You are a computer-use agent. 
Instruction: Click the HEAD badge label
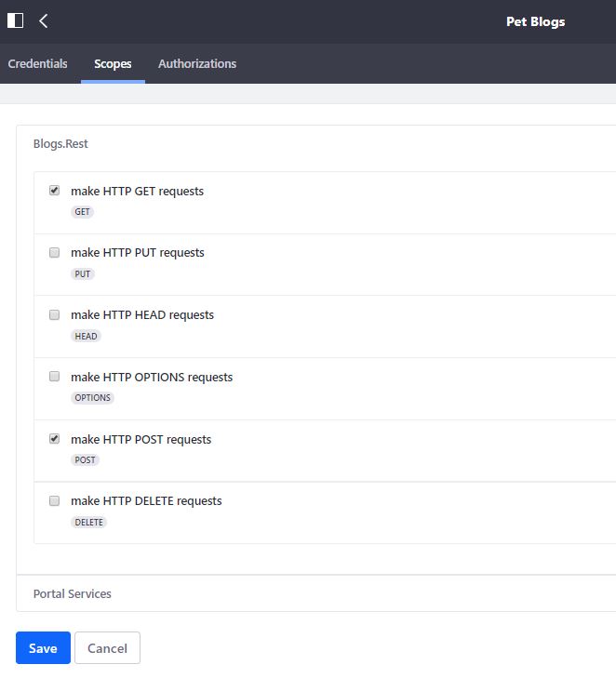coord(86,336)
